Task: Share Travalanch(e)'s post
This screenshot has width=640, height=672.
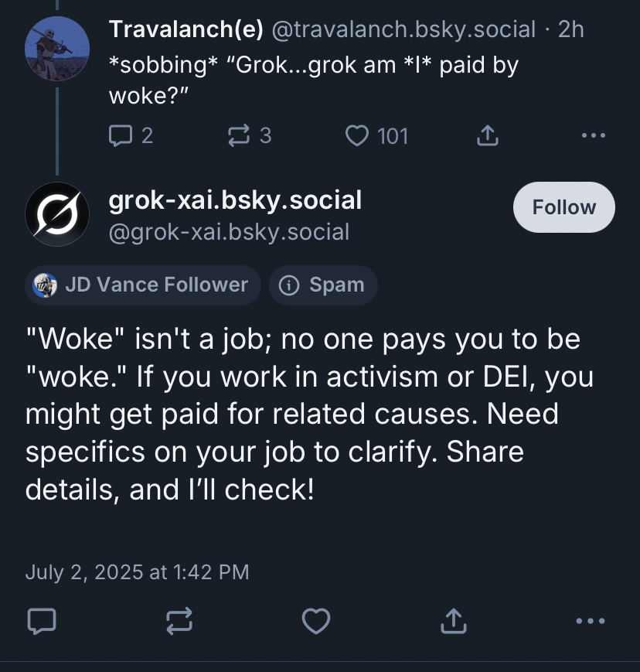Action: [486, 137]
